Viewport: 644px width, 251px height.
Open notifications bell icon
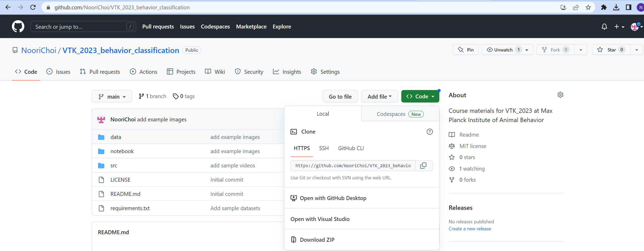coord(604,26)
